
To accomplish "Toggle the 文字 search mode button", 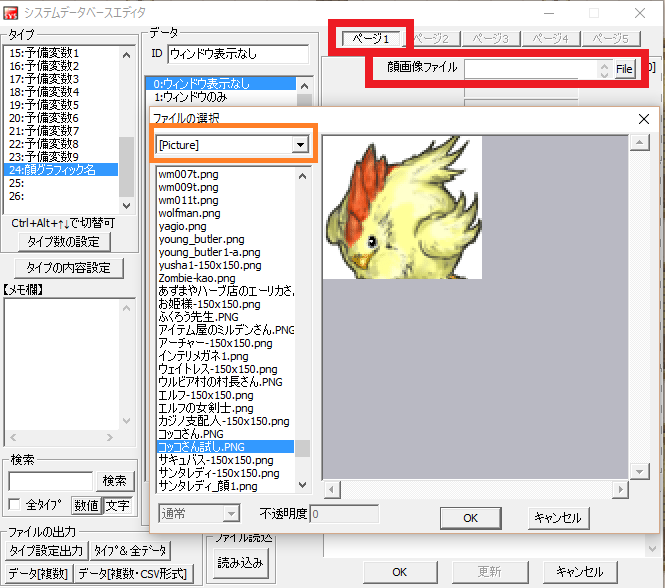I will [x=118, y=505].
